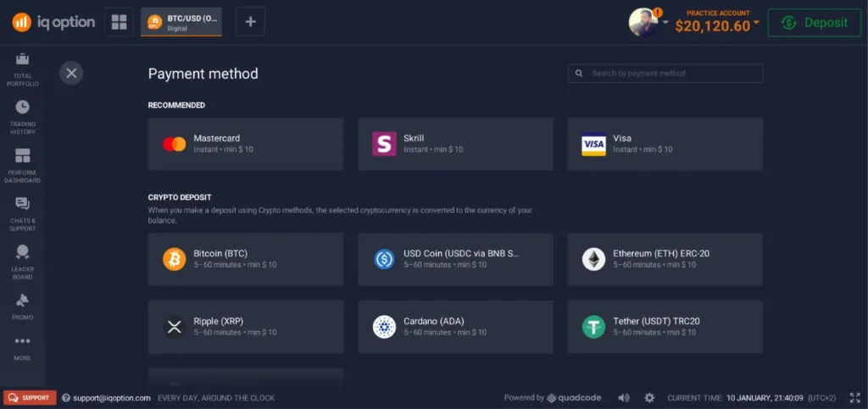Click the current time display
This screenshot has height=409, width=868.
[x=750, y=398]
